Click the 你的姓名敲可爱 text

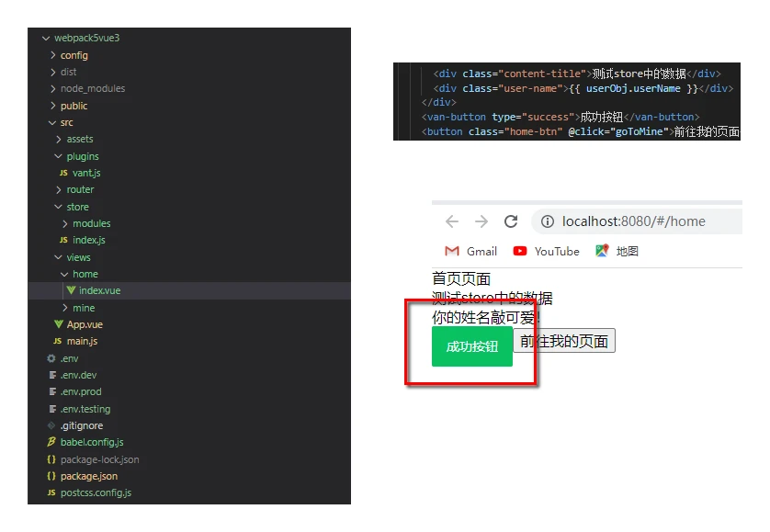click(x=483, y=318)
